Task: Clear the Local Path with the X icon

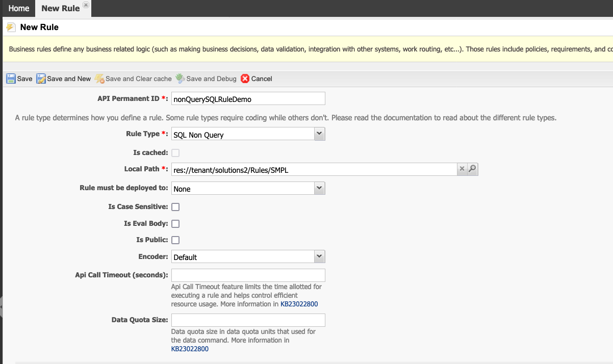Action: 462,169
